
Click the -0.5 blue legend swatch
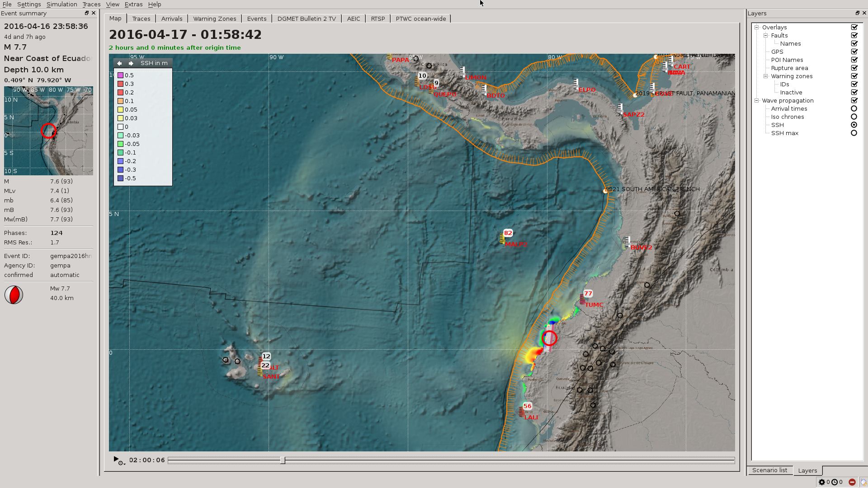click(121, 178)
